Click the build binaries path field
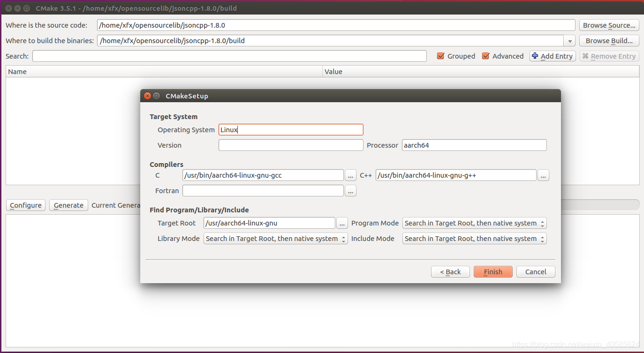The image size is (644, 353). [330, 41]
